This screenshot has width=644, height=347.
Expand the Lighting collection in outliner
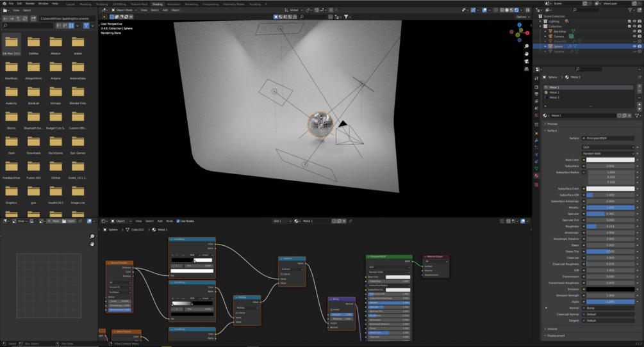pos(540,21)
